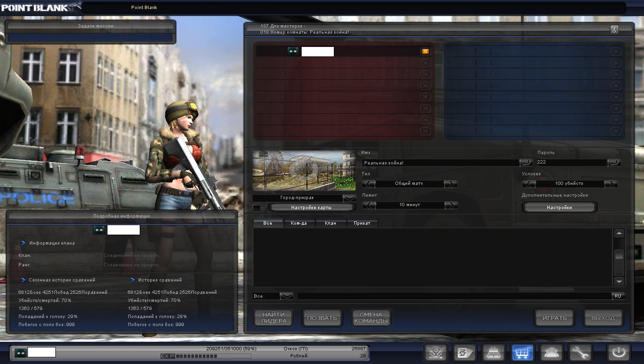This screenshot has height=364, width=644.
Task: Open game options via the wrench icon
Action: (580, 353)
